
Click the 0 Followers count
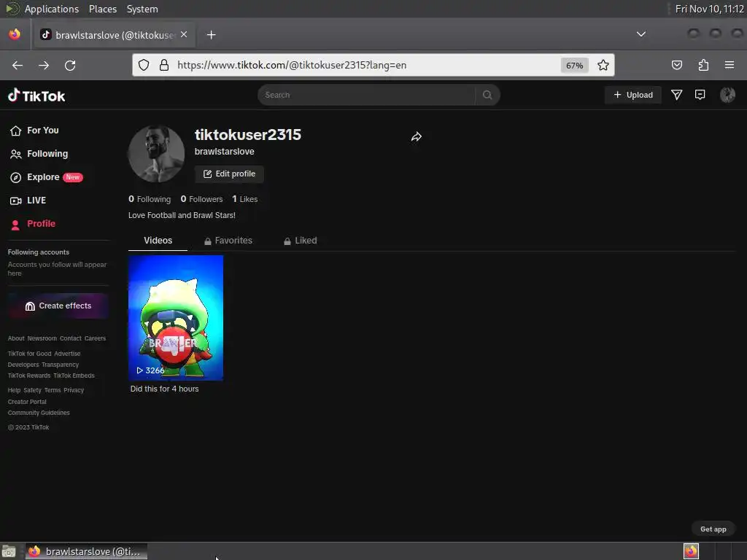coord(201,199)
